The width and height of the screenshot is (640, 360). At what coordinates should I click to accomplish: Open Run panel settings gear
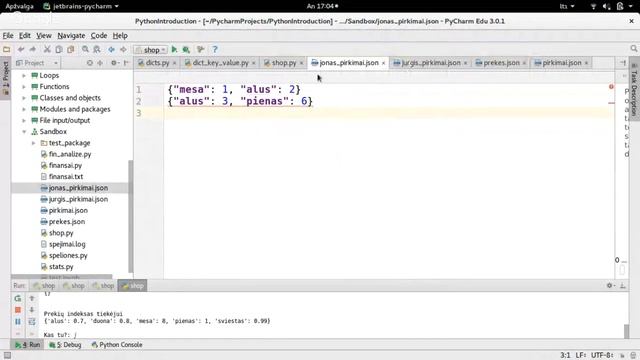click(610, 286)
